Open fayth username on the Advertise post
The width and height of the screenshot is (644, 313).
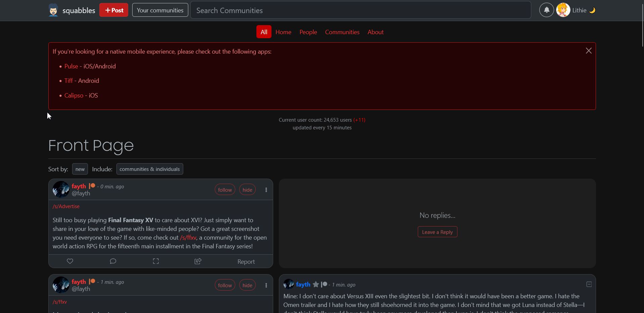point(79,186)
